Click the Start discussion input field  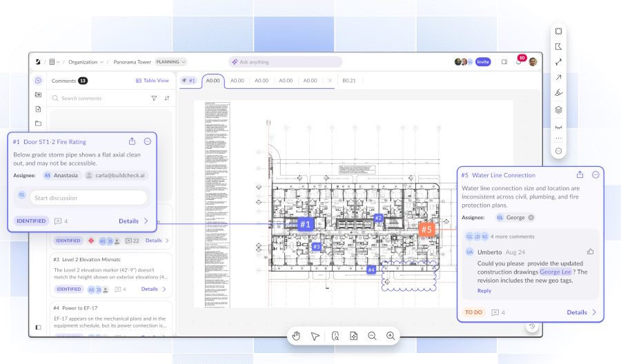tap(88, 198)
